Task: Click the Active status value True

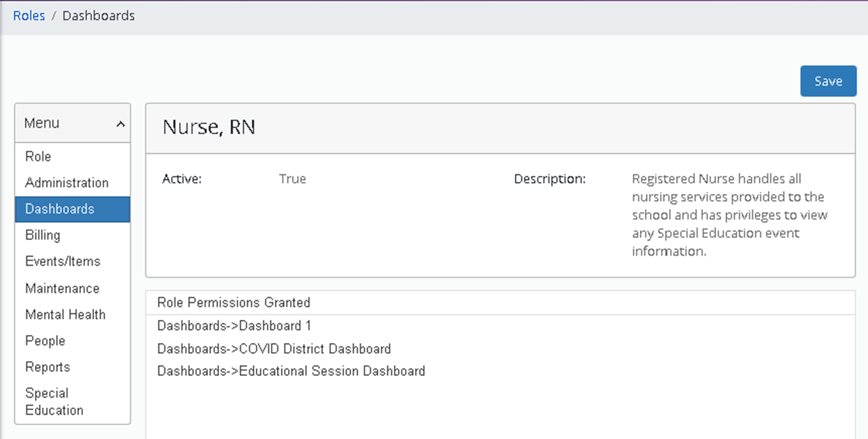Action: coord(292,178)
